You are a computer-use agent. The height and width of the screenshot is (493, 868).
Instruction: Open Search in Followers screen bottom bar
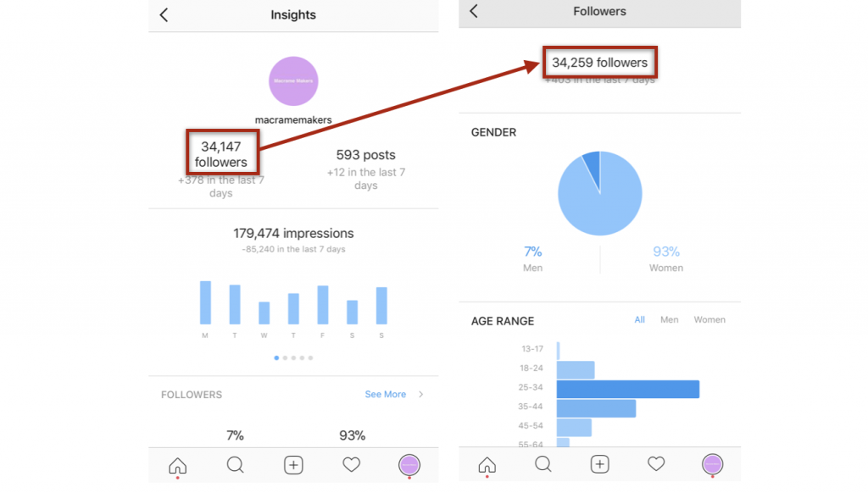543,463
